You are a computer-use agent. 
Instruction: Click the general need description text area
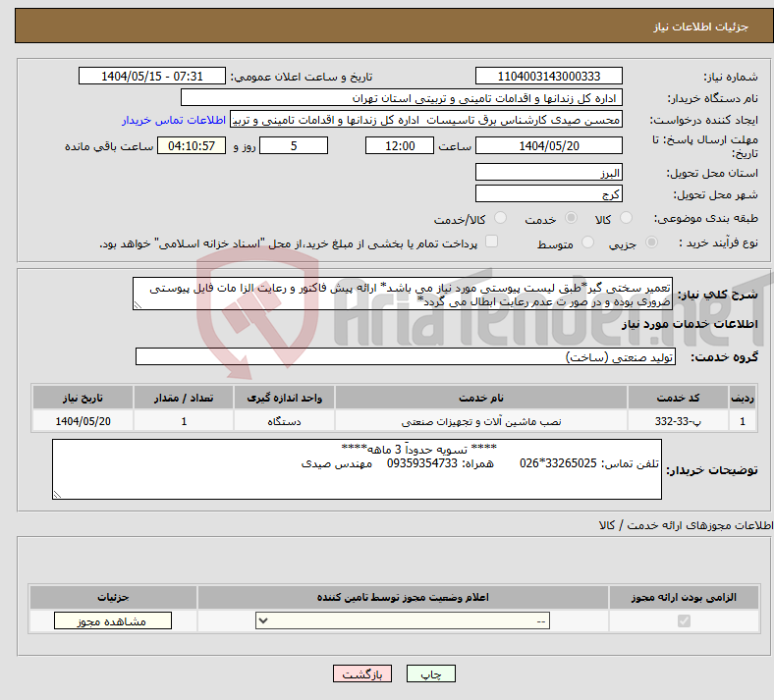(x=403, y=294)
